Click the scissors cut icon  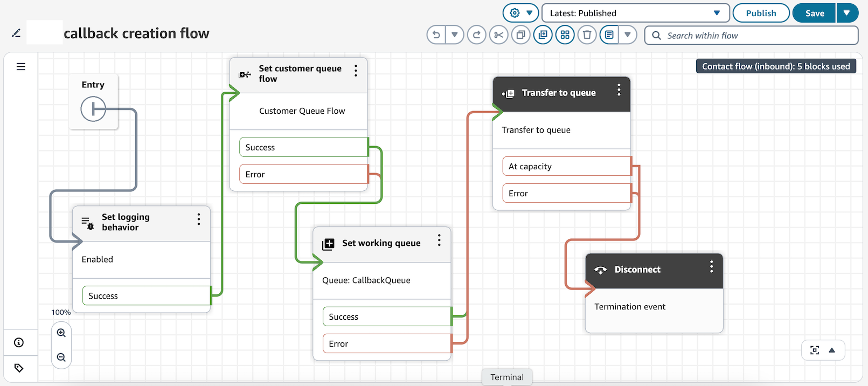click(x=499, y=35)
